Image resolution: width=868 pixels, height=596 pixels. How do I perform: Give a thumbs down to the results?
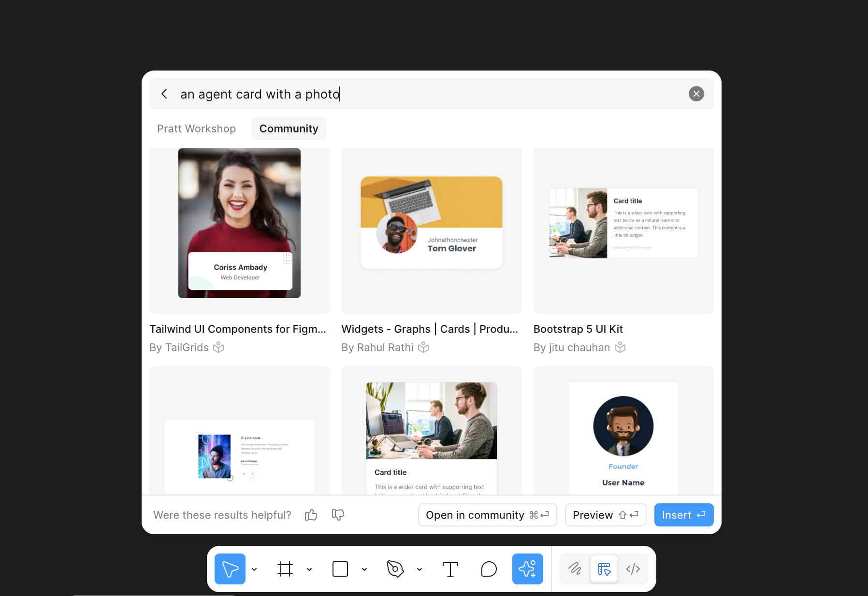[338, 515]
